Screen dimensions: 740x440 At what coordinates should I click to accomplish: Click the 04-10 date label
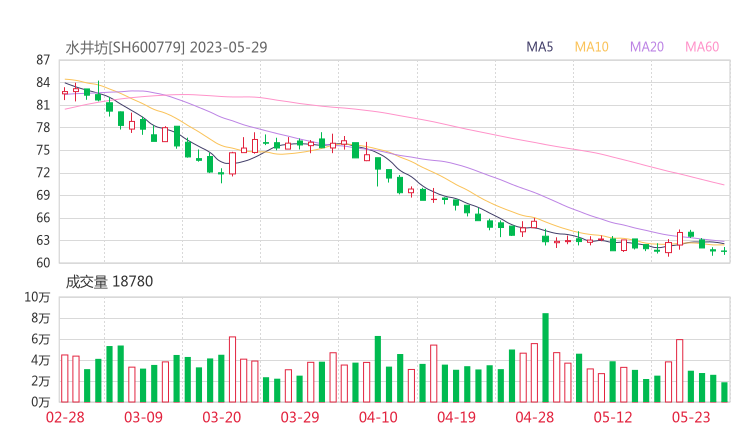click(378, 417)
